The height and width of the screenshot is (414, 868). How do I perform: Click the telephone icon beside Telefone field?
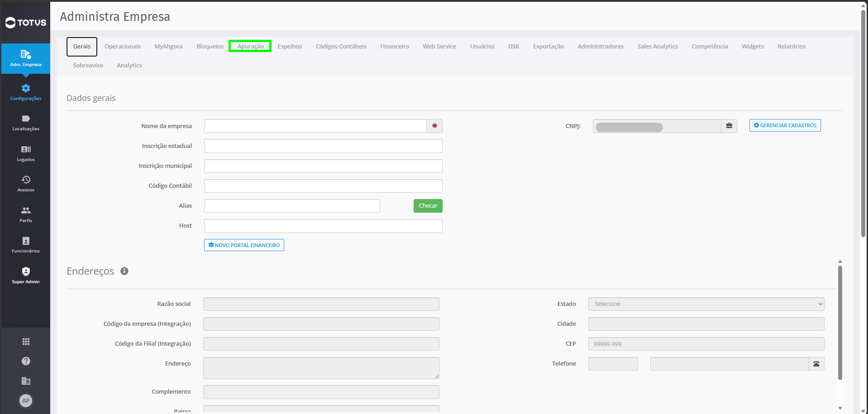(x=816, y=364)
